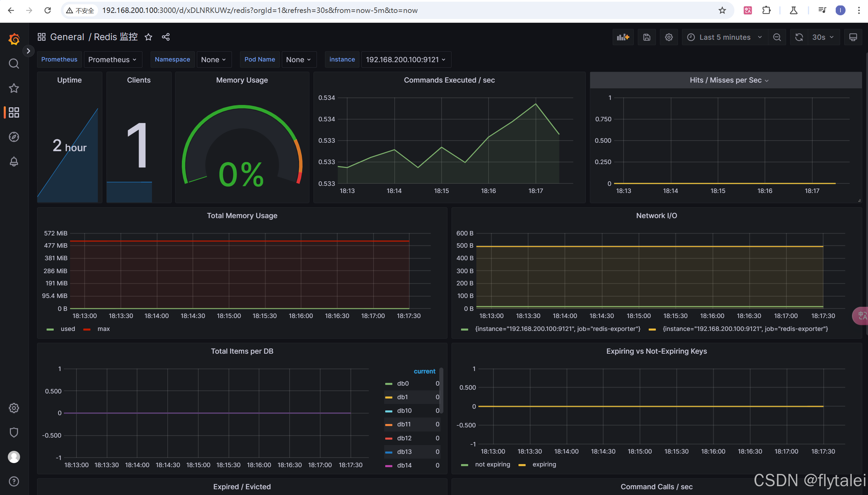Image resolution: width=868 pixels, height=495 pixels.
Task: Cycle view mode with the monitor icon
Action: 853,37
